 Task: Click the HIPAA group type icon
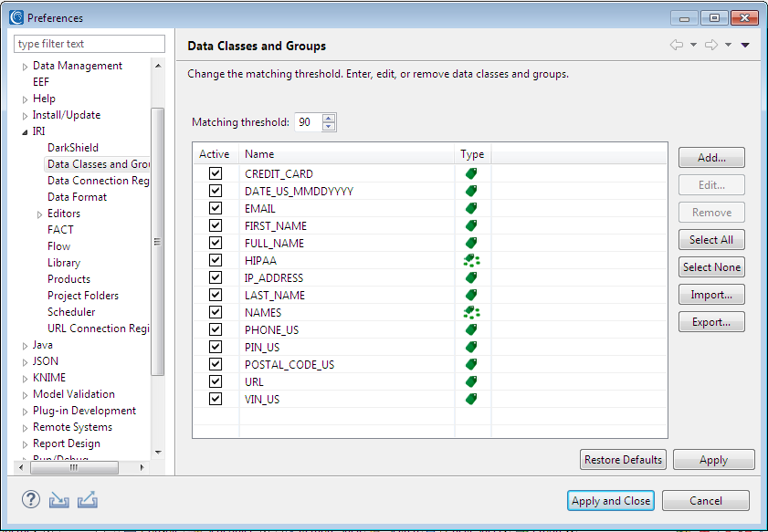coord(472,260)
